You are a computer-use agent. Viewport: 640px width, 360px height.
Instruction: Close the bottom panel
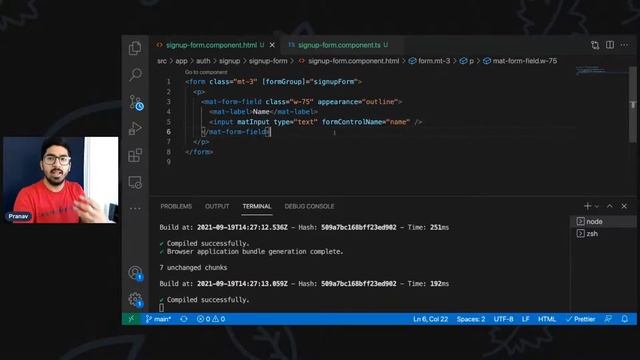pyautogui.click(x=624, y=206)
